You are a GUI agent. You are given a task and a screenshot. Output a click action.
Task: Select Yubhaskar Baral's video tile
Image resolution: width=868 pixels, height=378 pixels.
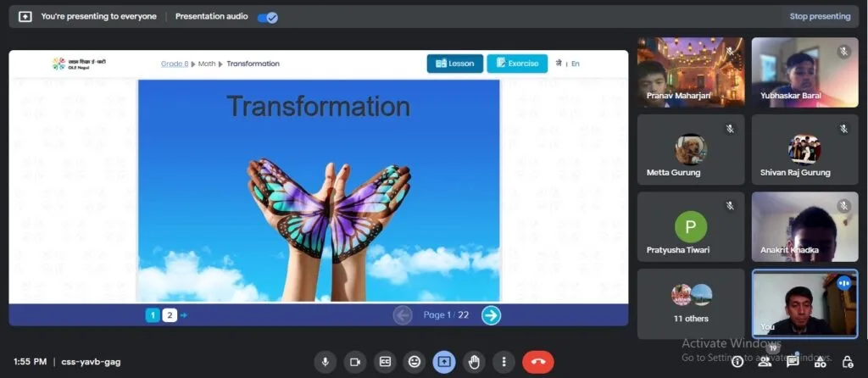[x=805, y=72]
